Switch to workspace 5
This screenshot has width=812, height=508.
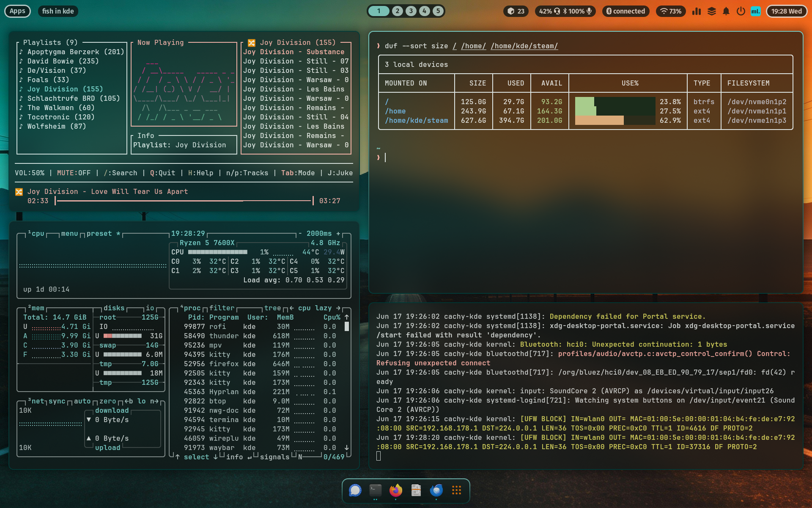click(x=438, y=11)
